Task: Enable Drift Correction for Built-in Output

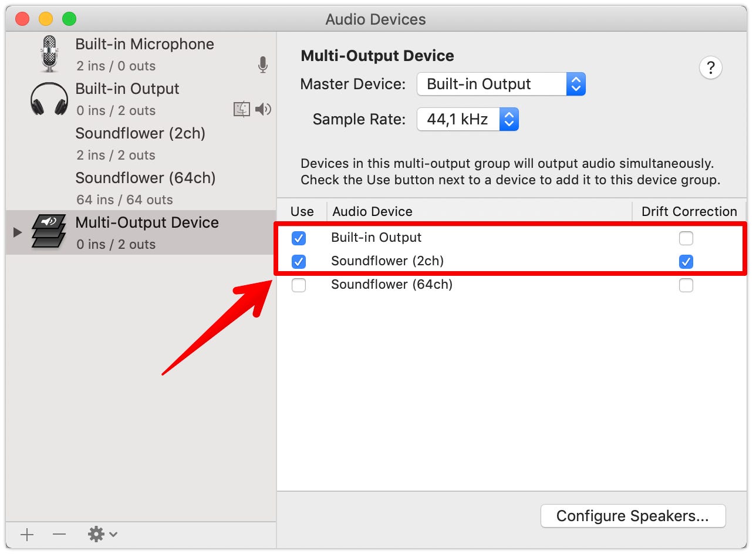Action: (686, 238)
